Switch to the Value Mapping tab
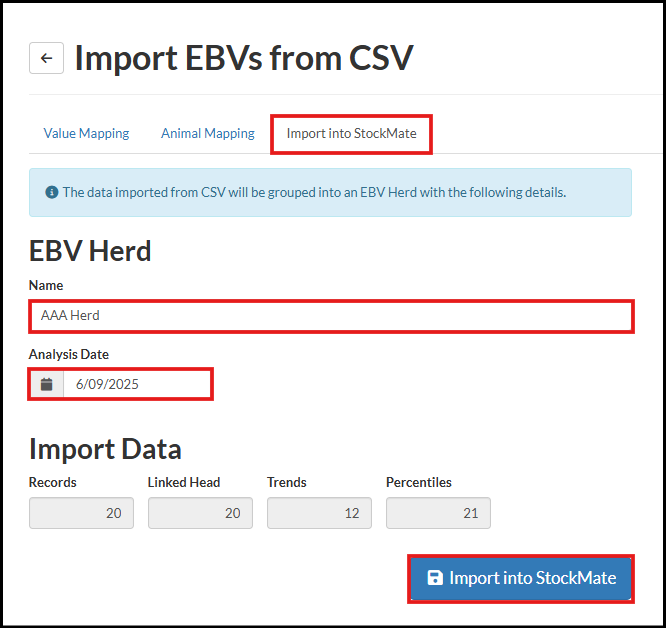The height and width of the screenshot is (628, 666). click(x=86, y=133)
